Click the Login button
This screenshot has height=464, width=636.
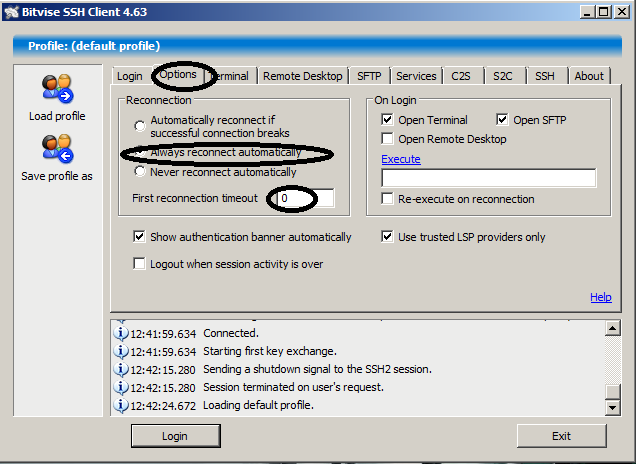(x=176, y=436)
